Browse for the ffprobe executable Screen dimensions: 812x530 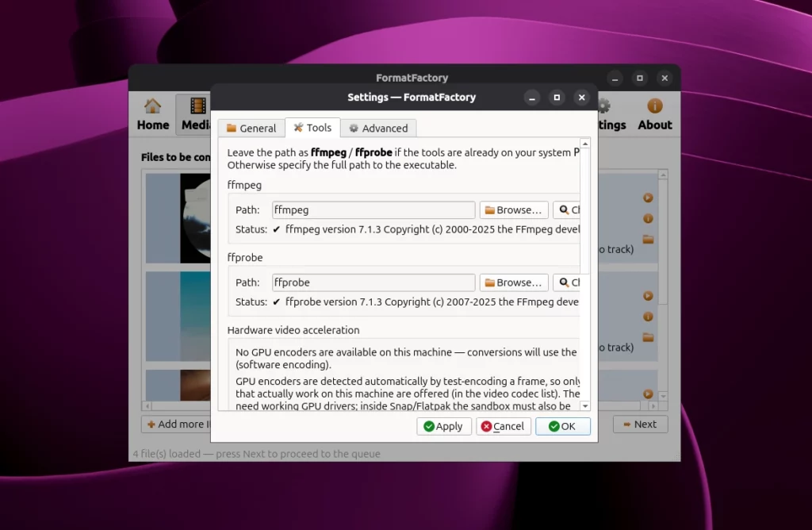[x=514, y=282]
